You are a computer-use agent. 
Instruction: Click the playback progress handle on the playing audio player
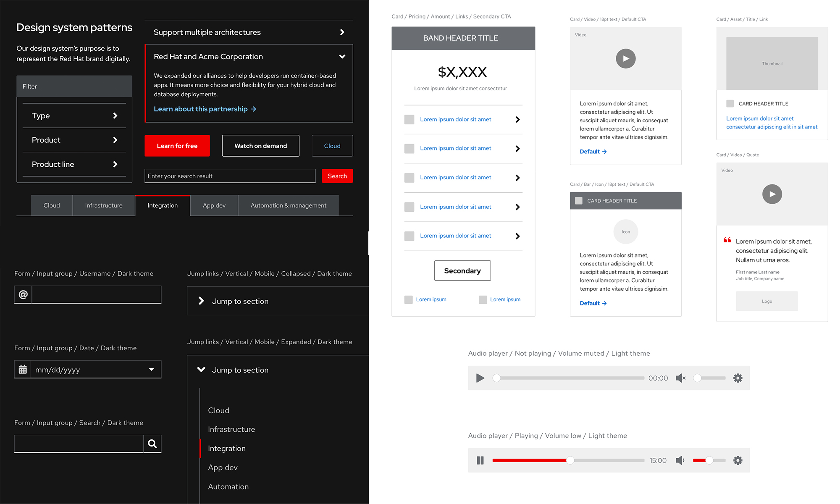coord(570,460)
